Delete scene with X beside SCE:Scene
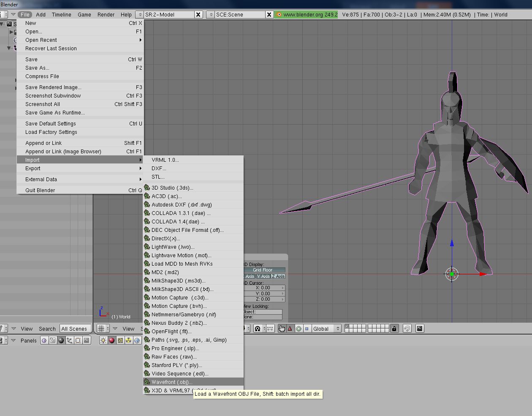This screenshot has width=532, height=416. 269,14
